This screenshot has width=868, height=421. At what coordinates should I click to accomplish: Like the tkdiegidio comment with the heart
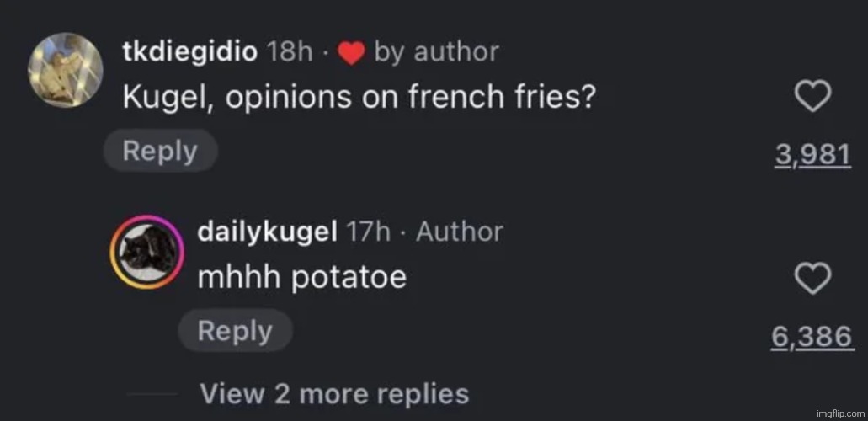tap(814, 99)
